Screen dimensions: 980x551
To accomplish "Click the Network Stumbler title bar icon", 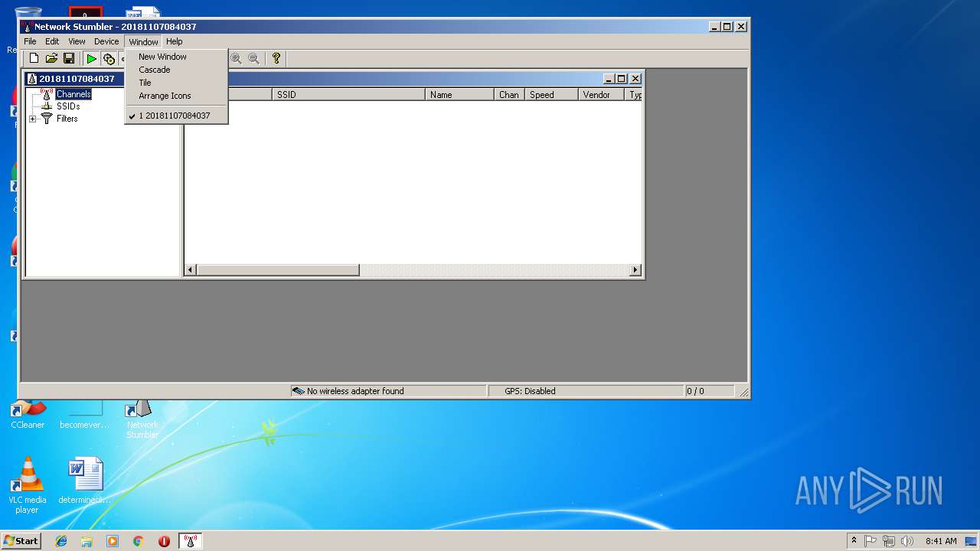I will click(x=27, y=27).
